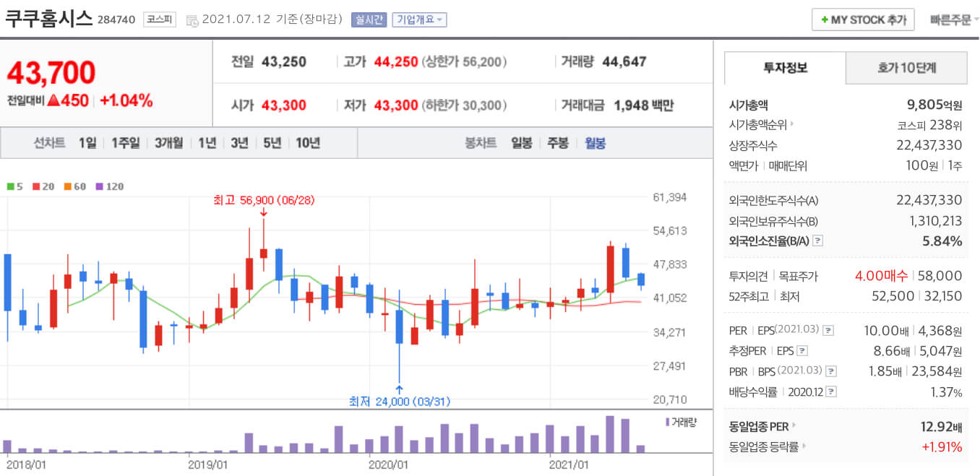Click the 61,394 price axis label
Viewport: 980px width, 476px height.
(669, 197)
